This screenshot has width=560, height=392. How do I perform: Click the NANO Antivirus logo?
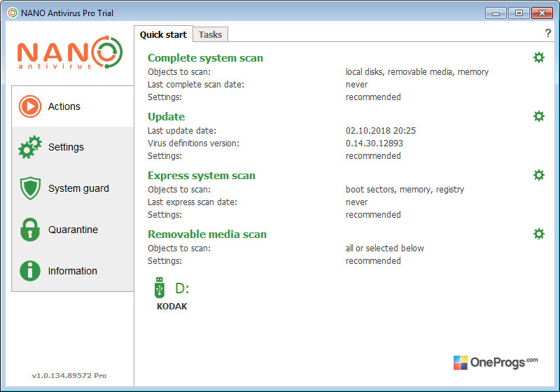(70, 52)
